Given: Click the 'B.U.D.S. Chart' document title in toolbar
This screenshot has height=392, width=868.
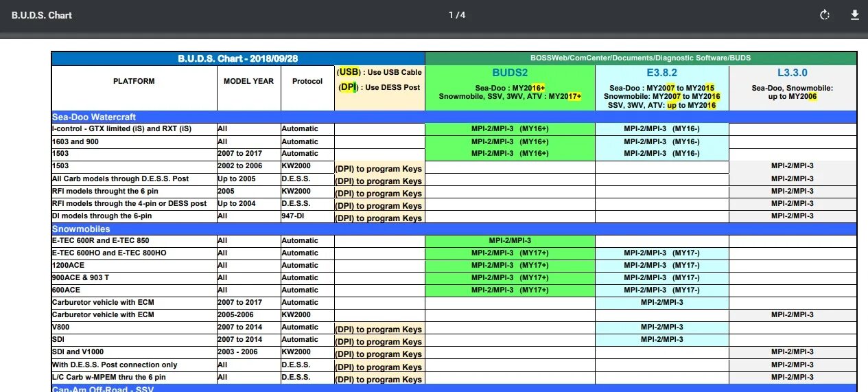Looking at the screenshot, I should pyautogui.click(x=42, y=15).
